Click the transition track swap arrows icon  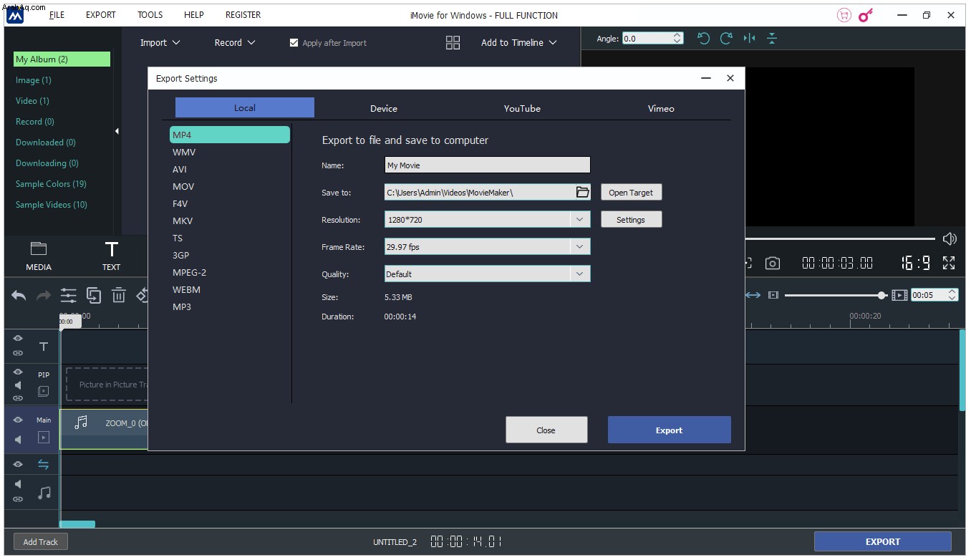[x=44, y=465]
